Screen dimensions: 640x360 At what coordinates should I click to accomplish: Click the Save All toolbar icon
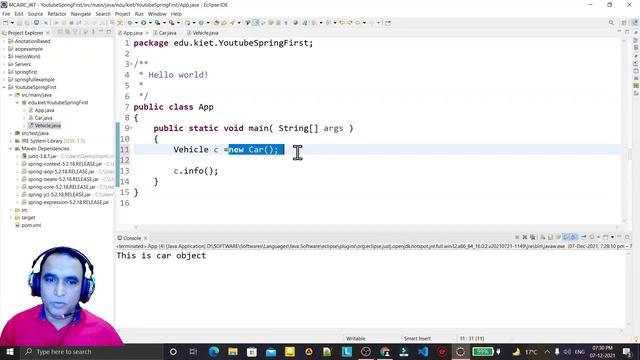point(27,23)
